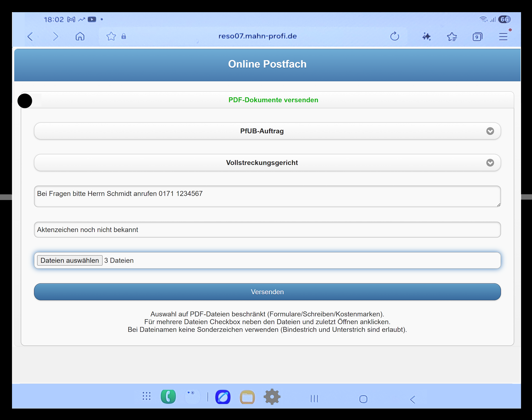532x420 pixels.
Task: Click the Vollstreckungsgericht dropdown chevron arrow
Action: [x=490, y=162]
